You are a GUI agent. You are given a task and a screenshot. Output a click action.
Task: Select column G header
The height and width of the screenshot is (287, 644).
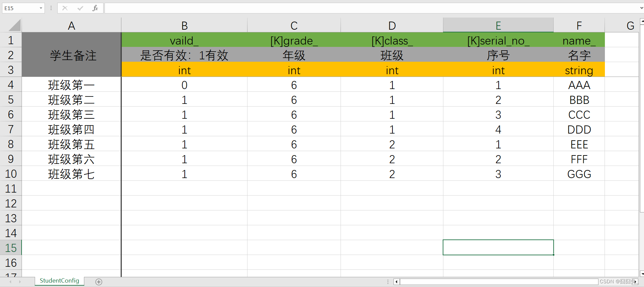622,25
